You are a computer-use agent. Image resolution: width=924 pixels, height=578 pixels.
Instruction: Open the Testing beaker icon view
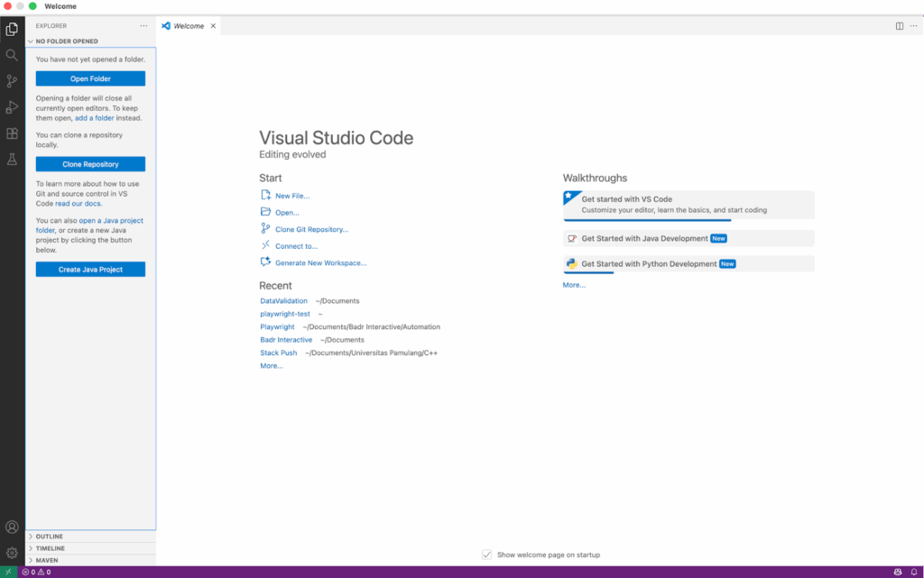[12, 160]
